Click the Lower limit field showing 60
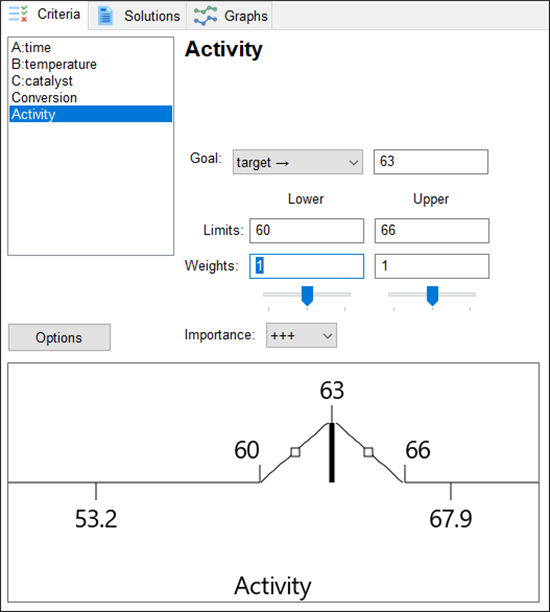This screenshot has width=550, height=612. (x=307, y=231)
